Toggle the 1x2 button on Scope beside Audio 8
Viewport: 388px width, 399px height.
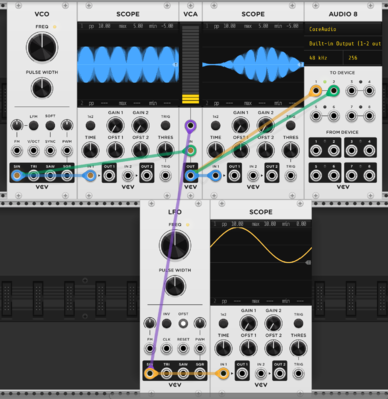216,126
